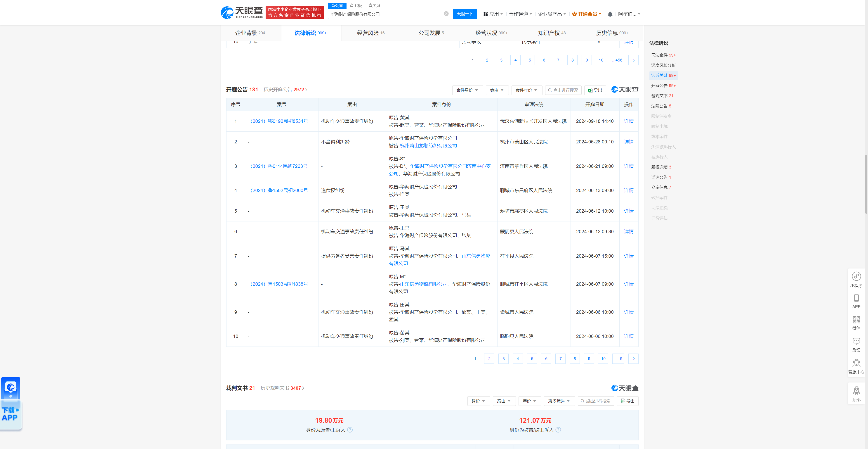Open the APP phone icon in the side float
Image resolution: width=868 pixels, height=449 pixels.
[x=856, y=298]
